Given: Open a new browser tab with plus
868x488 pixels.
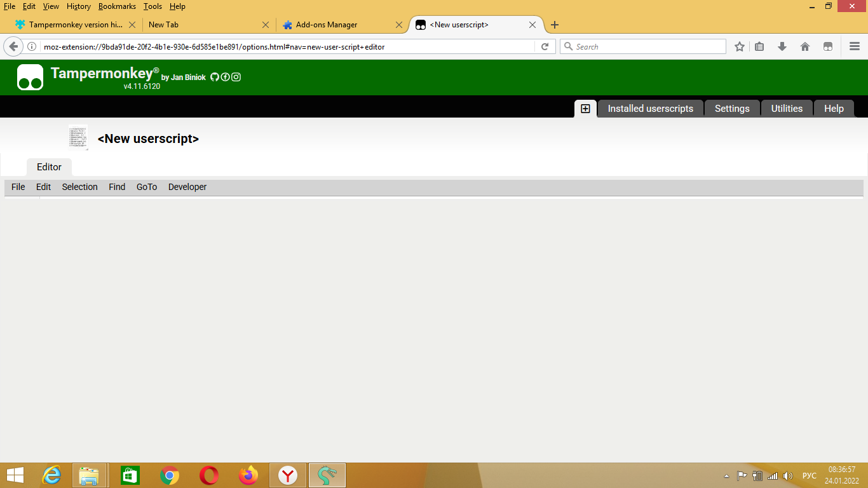Looking at the screenshot, I should point(555,25).
